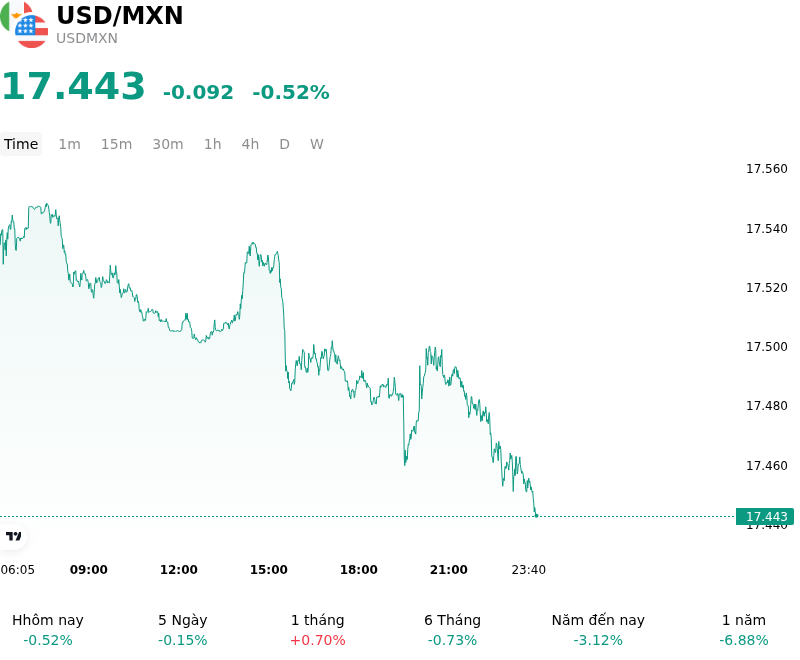Select the 4h interval
The height and width of the screenshot is (660, 800).
pos(250,144)
